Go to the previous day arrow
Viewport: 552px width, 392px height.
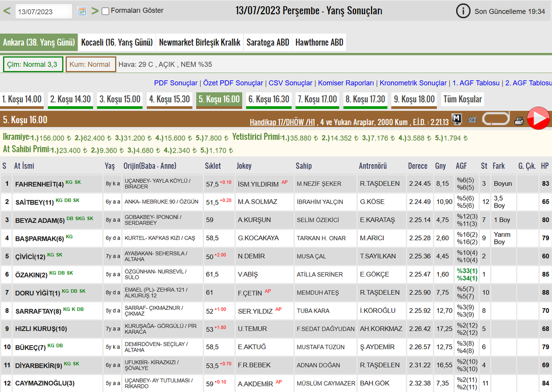click(7, 11)
